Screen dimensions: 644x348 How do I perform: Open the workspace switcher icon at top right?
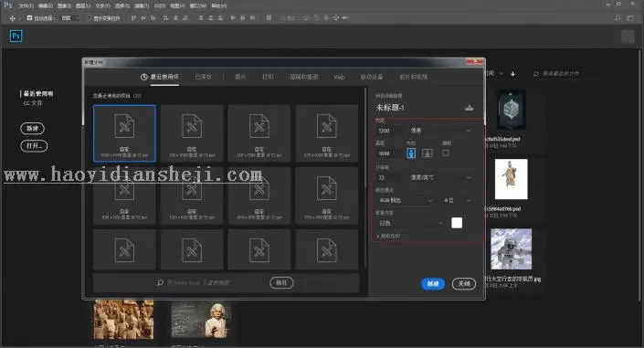(x=630, y=18)
